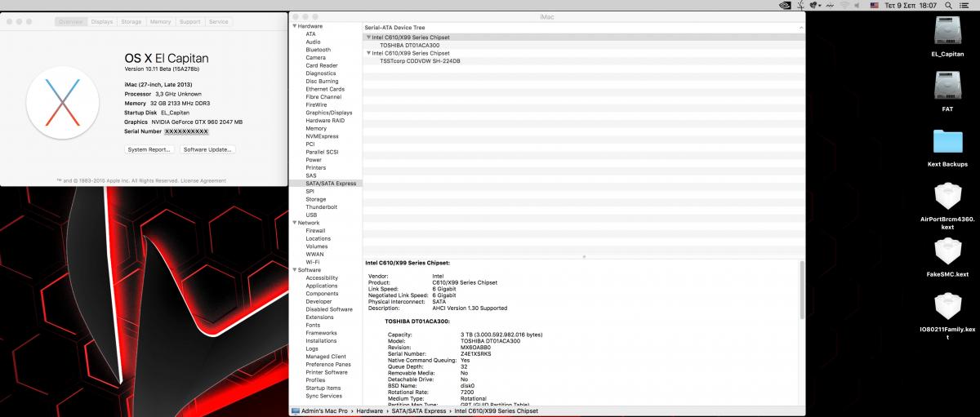Image resolution: width=980 pixels, height=417 pixels.
Task: Collapse first Intel C610/X99 chipset tree node
Action: coord(368,38)
